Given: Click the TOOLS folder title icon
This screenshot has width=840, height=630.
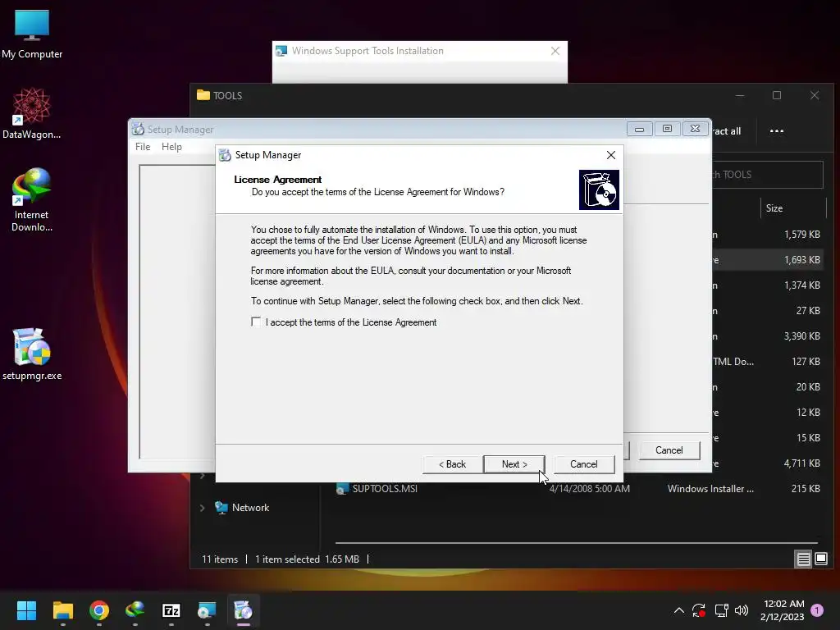Looking at the screenshot, I should click(x=203, y=95).
